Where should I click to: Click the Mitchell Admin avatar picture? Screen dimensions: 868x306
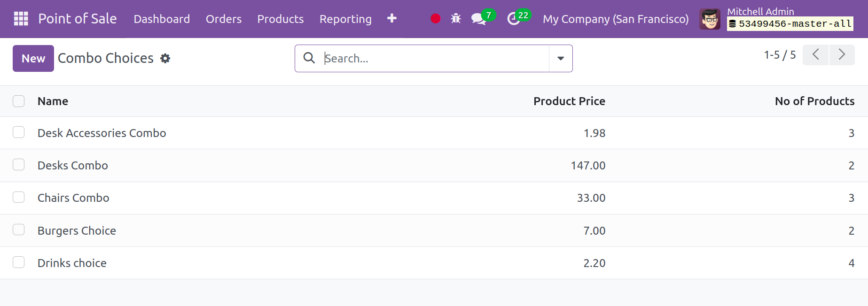coord(709,19)
